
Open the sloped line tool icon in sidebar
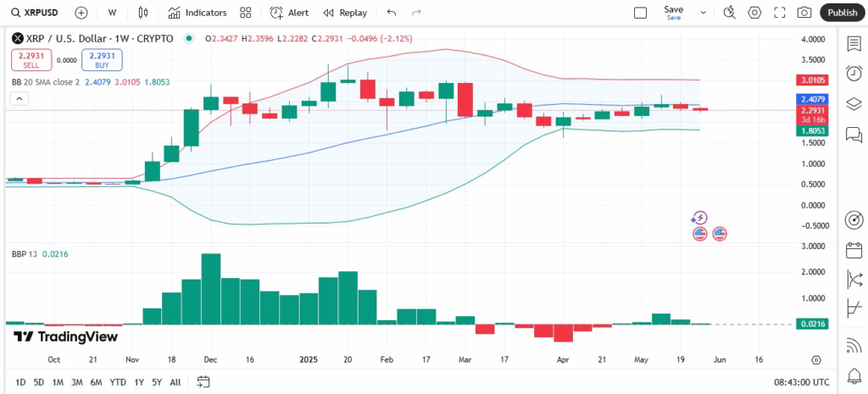click(x=854, y=308)
